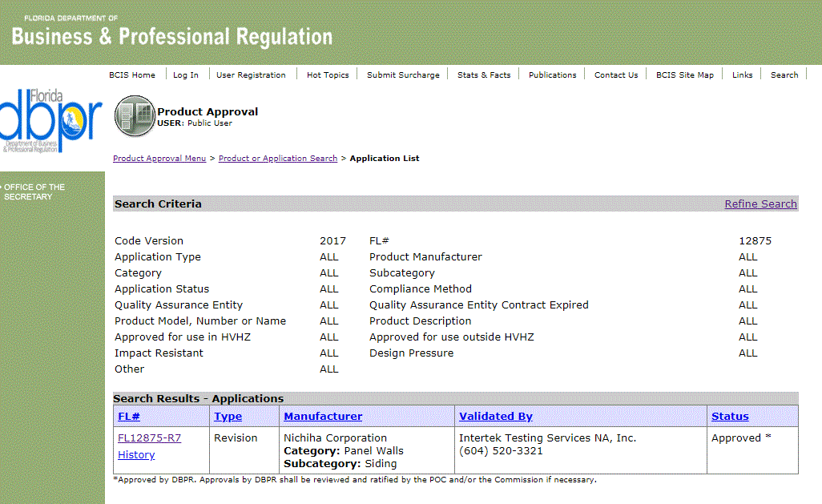This screenshot has width=822, height=504.
Task: Open the Publications menu item
Action: coord(553,75)
